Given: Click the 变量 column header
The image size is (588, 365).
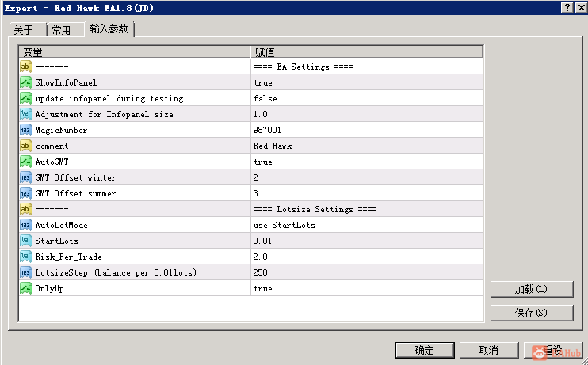Looking at the screenshot, I should point(134,51).
